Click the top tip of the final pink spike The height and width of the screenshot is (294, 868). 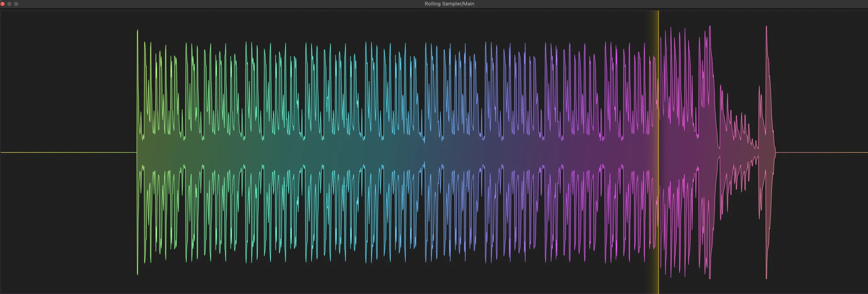point(766,27)
